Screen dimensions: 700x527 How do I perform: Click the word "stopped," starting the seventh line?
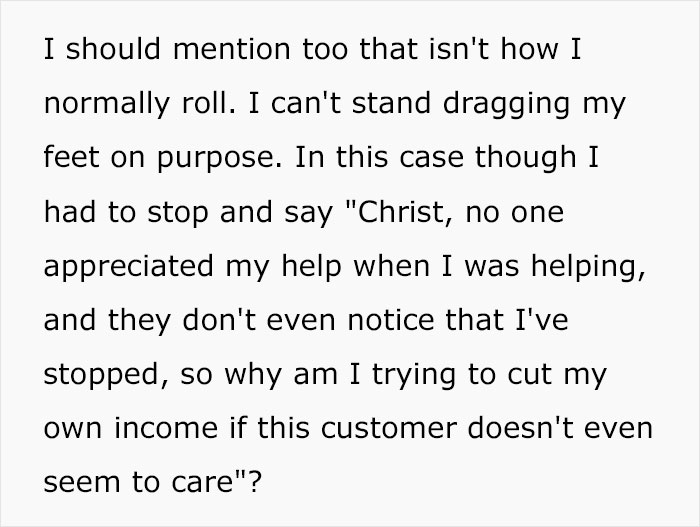pyautogui.click(x=106, y=376)
